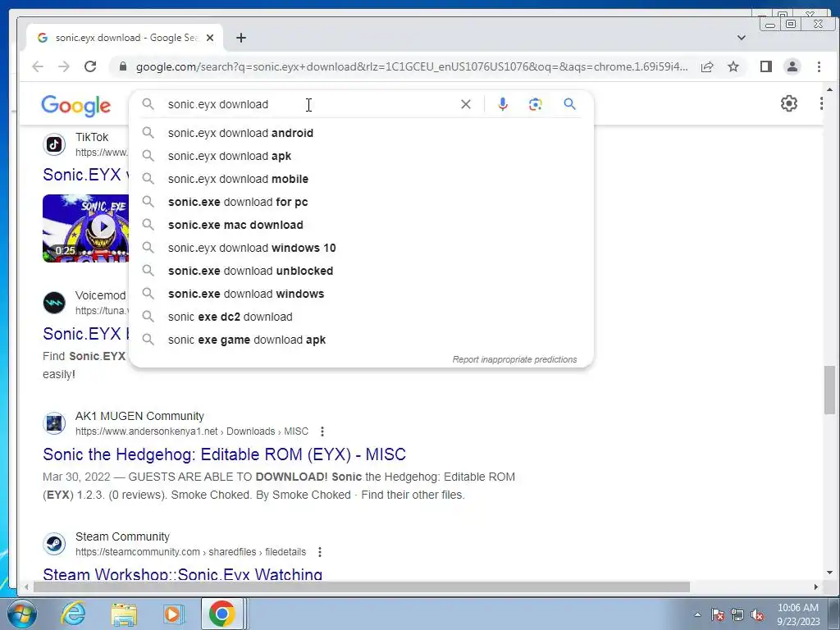
Task: Choose 'sonic exe game download apk' suggestion
Action: coord(361,340)
